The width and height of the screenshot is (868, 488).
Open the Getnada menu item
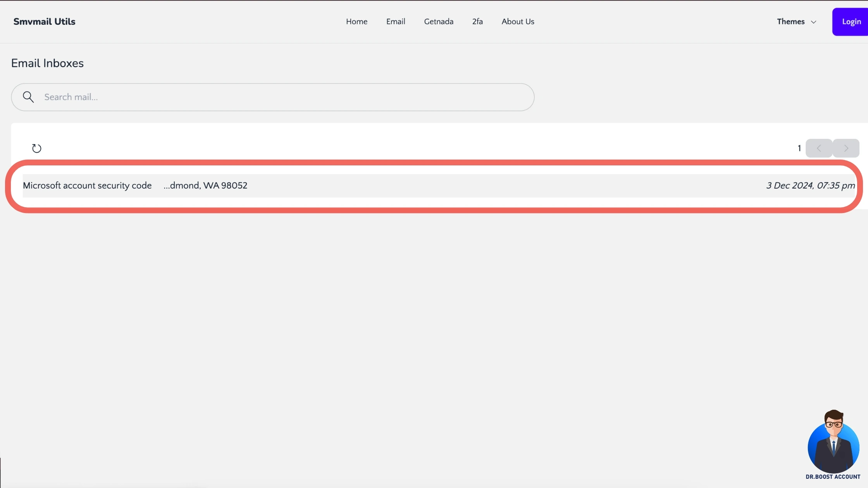tap(439, 22)
